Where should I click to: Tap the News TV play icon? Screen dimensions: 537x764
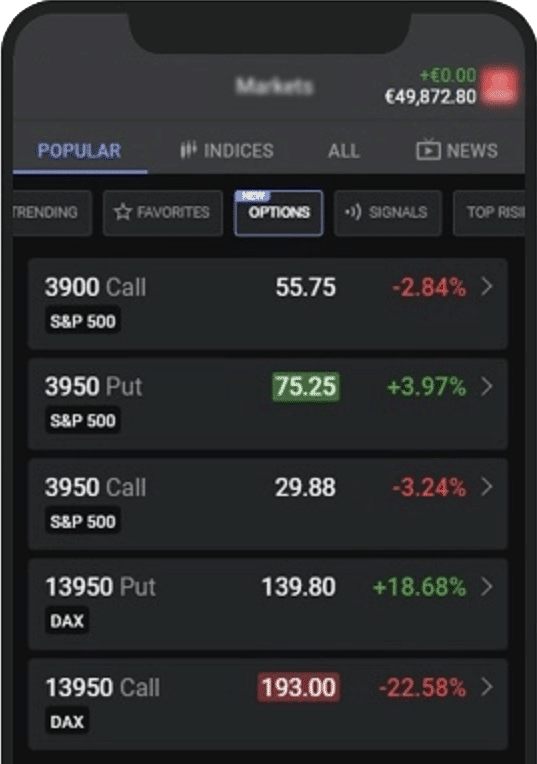[428, 150]
